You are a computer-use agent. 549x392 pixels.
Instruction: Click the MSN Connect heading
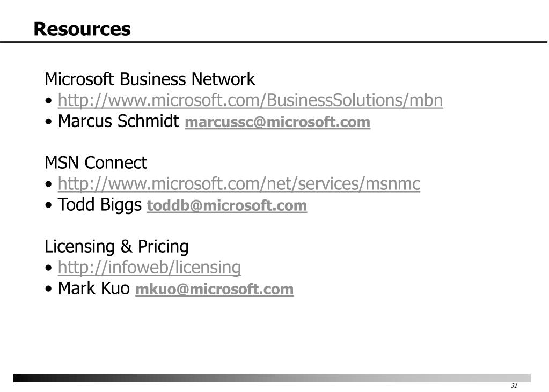coord(96,162)
